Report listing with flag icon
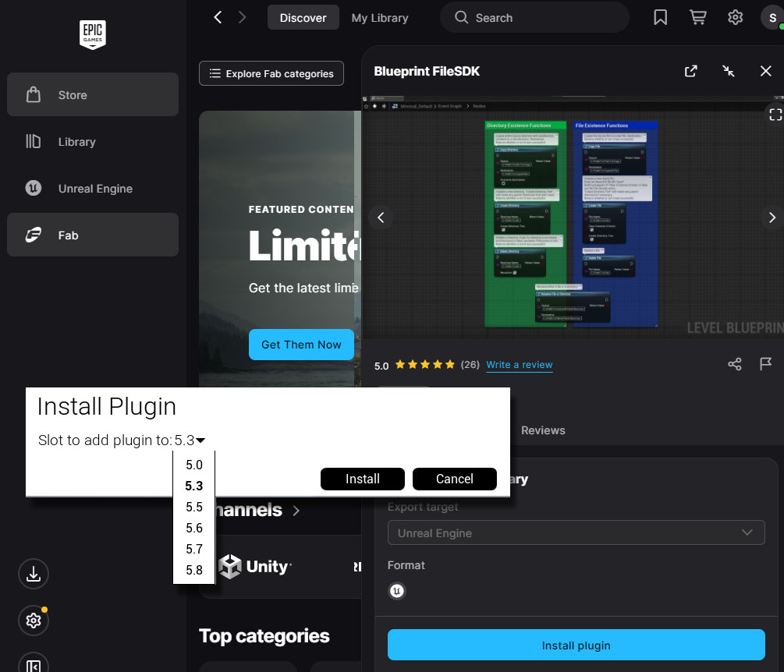The width and height of the screenshot is (784, 672). [765, 364]
